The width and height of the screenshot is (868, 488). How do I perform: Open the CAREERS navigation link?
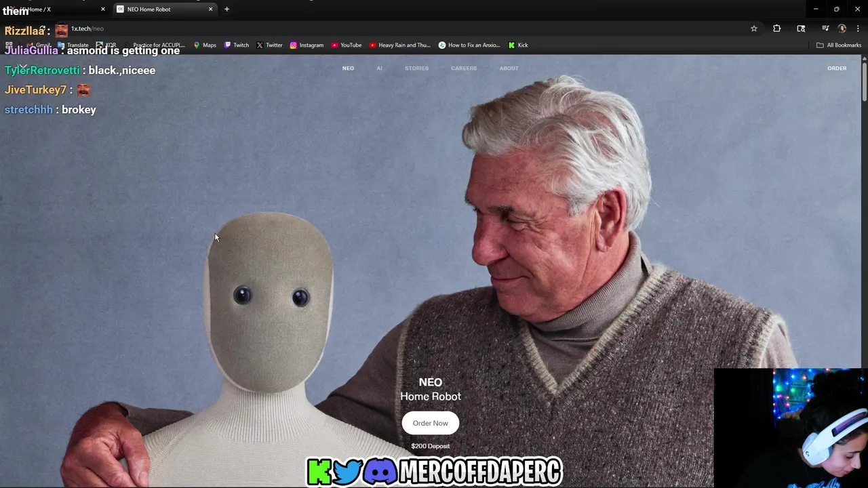464,68
